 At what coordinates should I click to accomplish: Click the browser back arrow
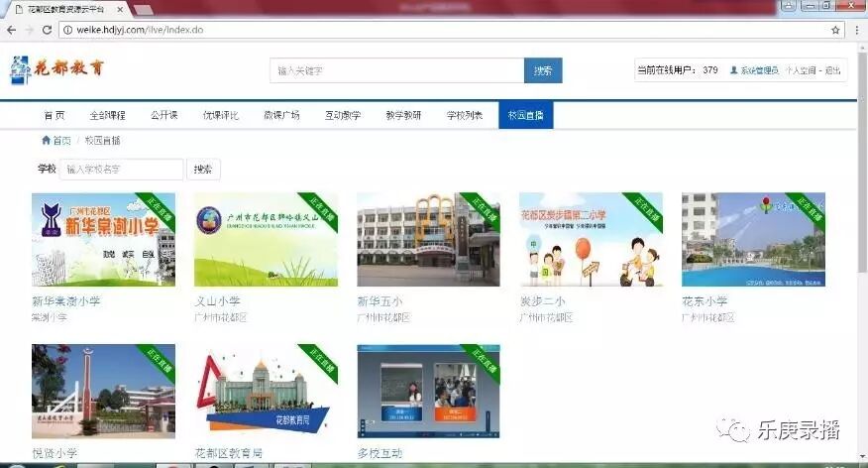[11, 31]
